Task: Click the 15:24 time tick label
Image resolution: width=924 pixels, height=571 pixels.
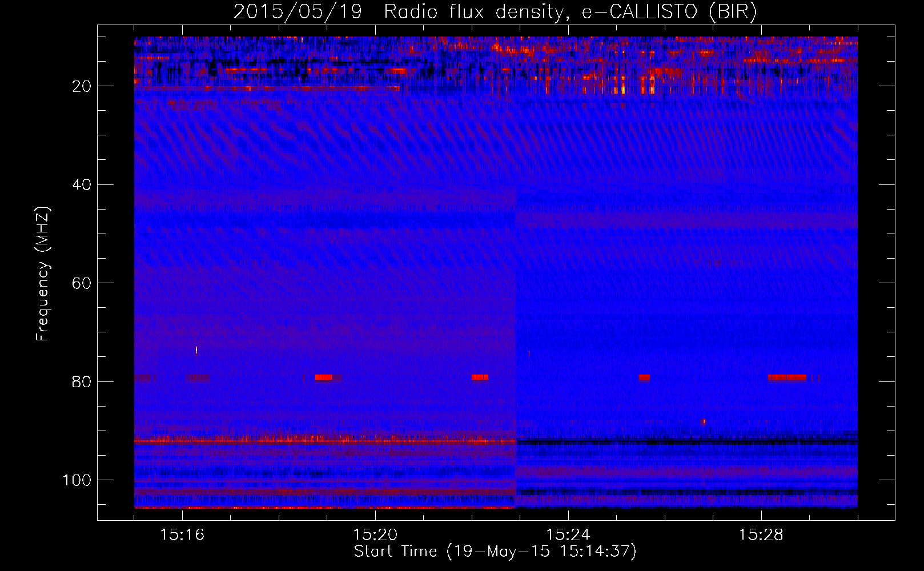Action: pyautogui.click(x=568, y=535)
